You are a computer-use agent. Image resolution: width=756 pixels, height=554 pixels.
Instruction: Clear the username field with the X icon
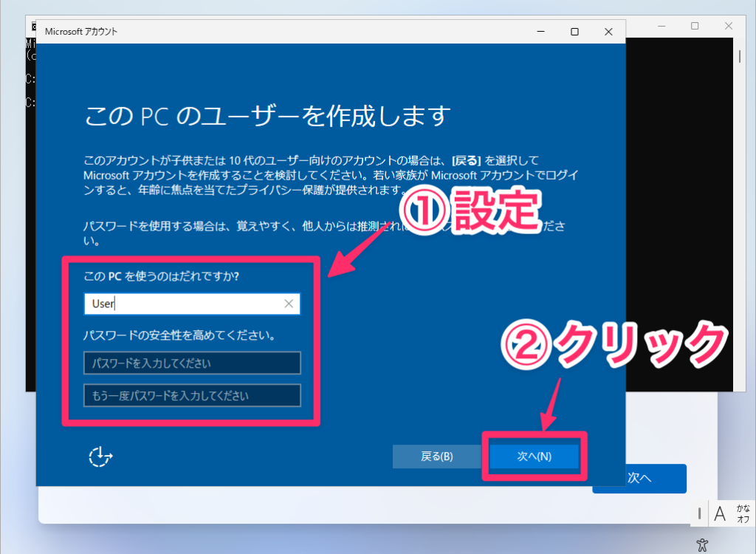click(289, 304)
